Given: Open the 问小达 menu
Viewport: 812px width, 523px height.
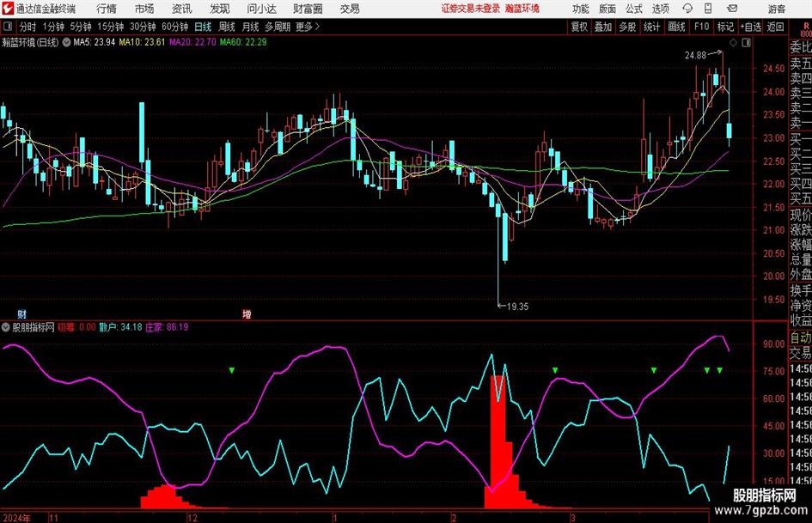Looking at the screenshot, I should (261, 9).
